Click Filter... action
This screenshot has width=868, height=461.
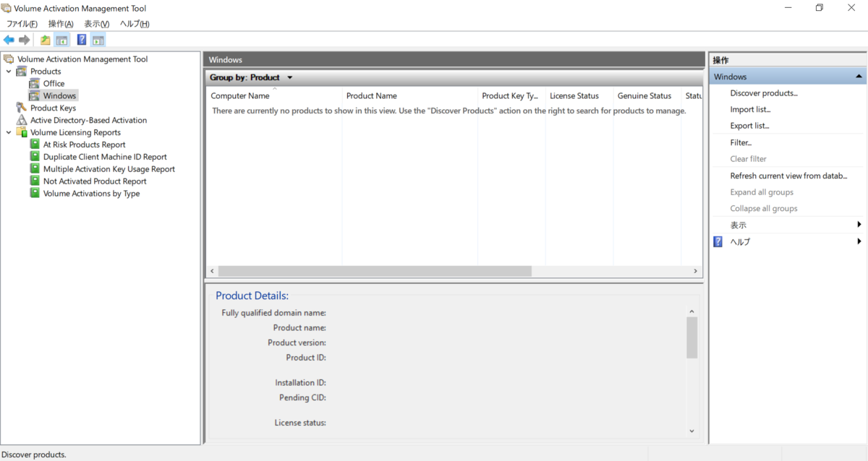click(741, 143)
